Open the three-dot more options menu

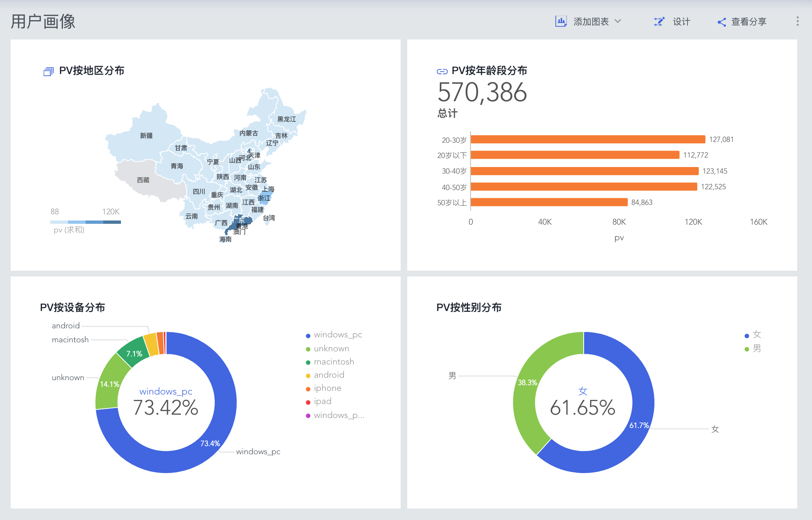(797, 21)
